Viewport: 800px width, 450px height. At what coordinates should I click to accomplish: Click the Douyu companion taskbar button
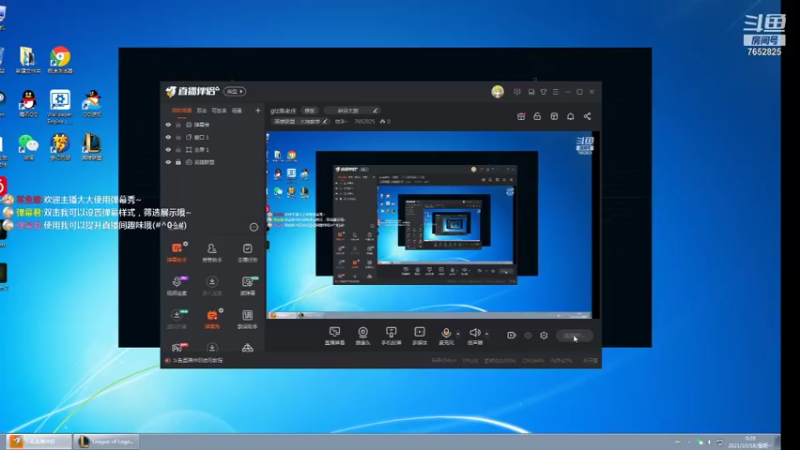[39, 441]
